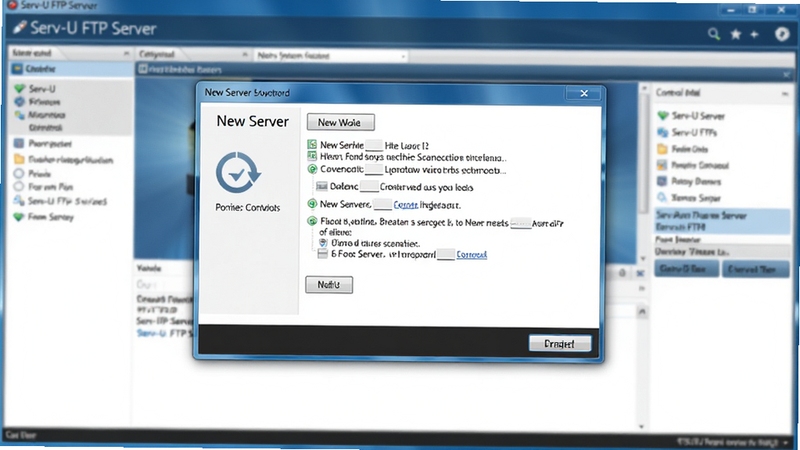Select Serv-U item in left sidebar

42,89
